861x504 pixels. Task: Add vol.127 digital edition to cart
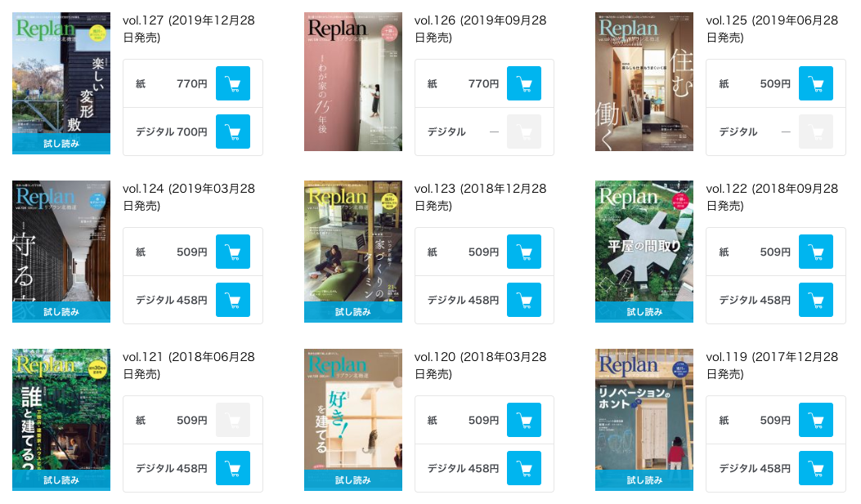point(233,132)
